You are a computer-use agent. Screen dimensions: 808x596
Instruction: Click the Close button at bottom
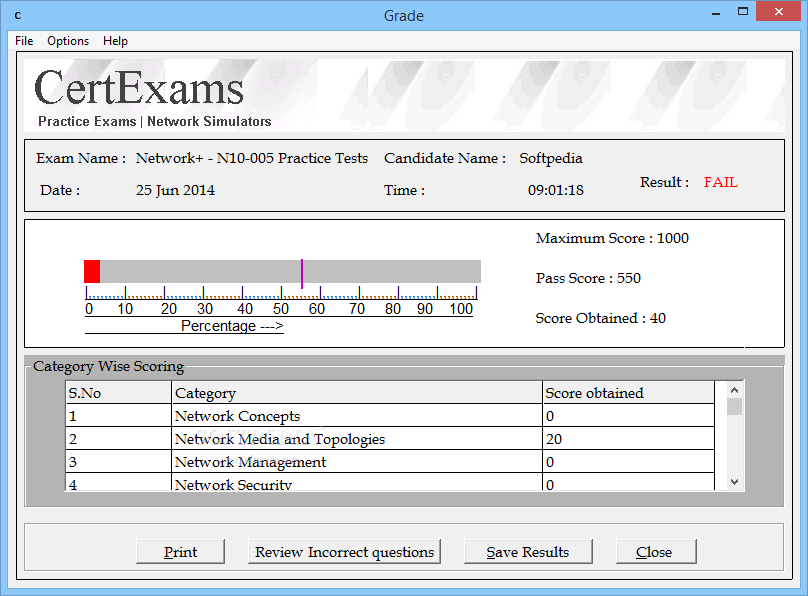(x=656, y=552)
